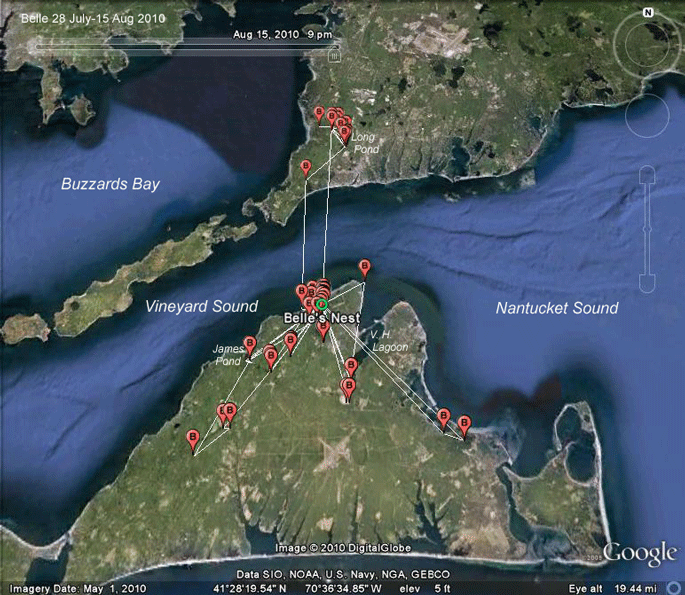Select the southwesternmost B placemark on the island
The image size is (685, 595).
coord(193,440)
